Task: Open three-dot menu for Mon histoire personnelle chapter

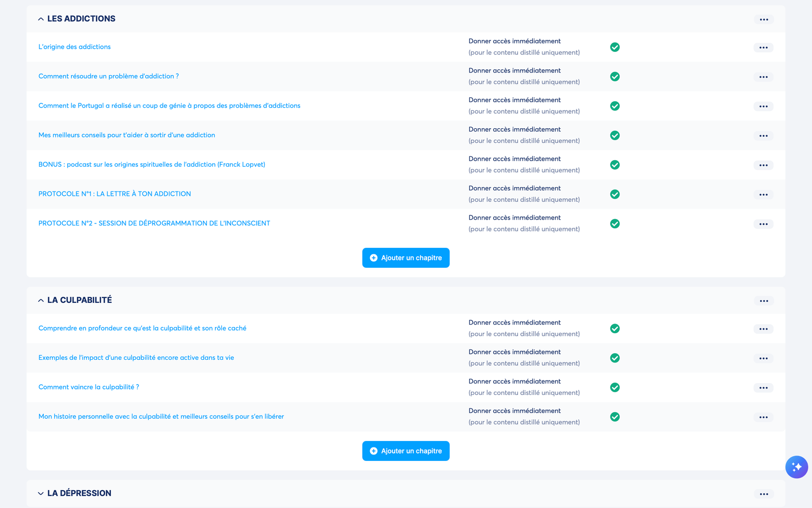Action: 763,417
